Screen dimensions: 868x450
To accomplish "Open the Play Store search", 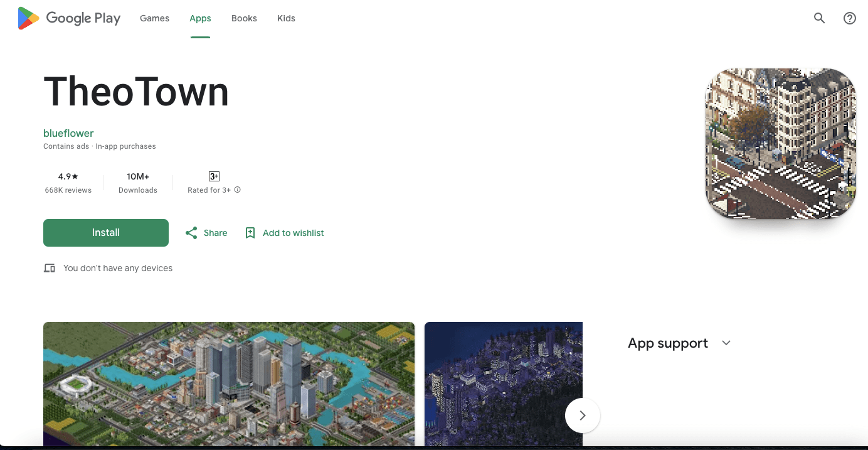I will tap(819, 18).
